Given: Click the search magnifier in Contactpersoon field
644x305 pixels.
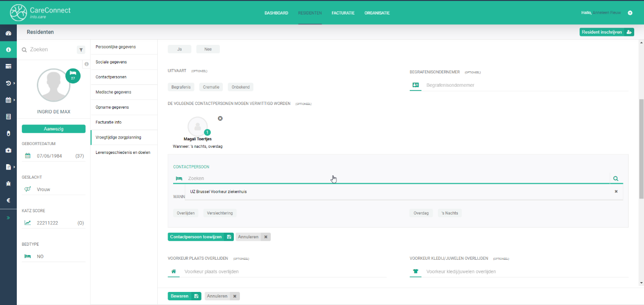Looking at the screenshot, I should (x=616, y=178).
